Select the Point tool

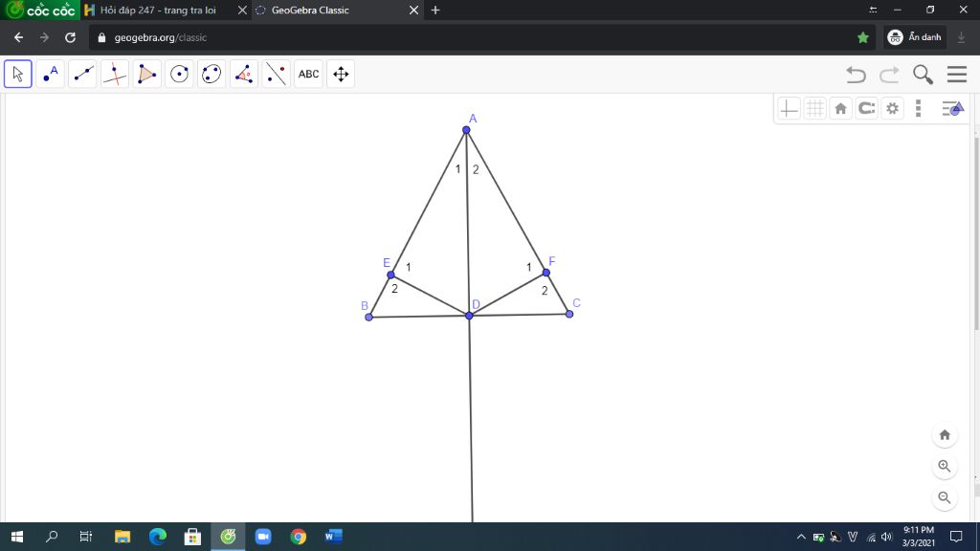(x=50, y=74)
